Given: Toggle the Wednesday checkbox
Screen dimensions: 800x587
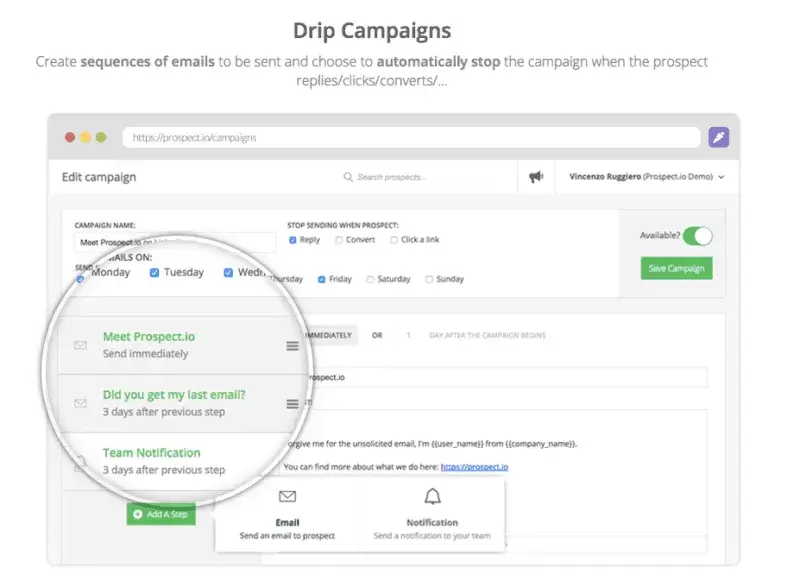Looking at the screenshot, I should pyautogui.click(x=228, y=273).
